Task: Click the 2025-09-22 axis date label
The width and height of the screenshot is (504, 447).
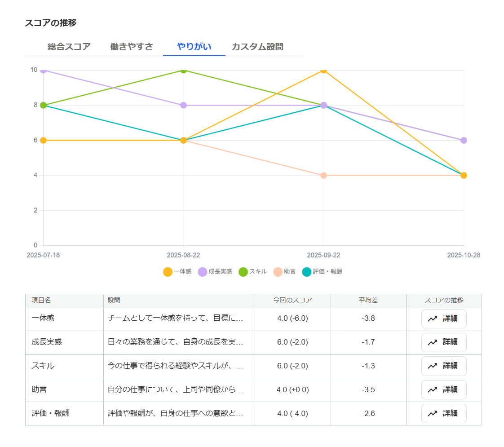Action: coord(324,256)
